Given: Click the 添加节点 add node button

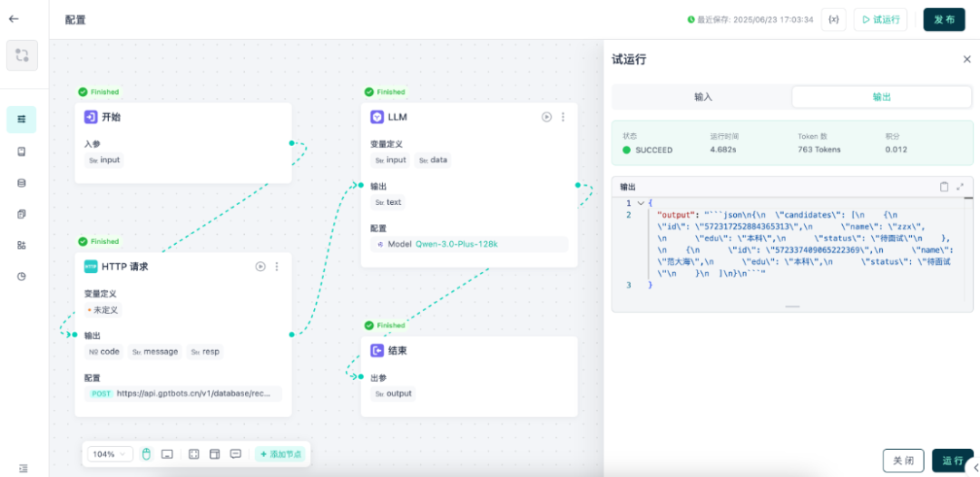Looking at the screenshot, I should click(x=280, y=454).
